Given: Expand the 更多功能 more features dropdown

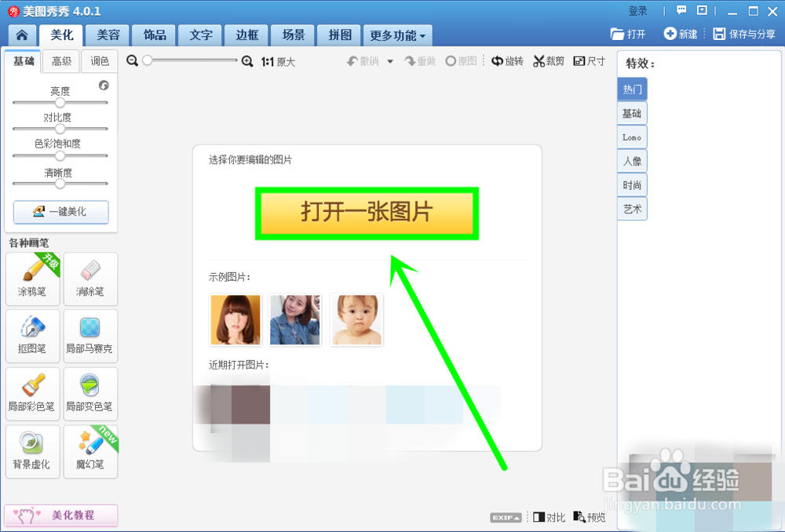Looking at the screenshot, I should click(x=397, y=35).
